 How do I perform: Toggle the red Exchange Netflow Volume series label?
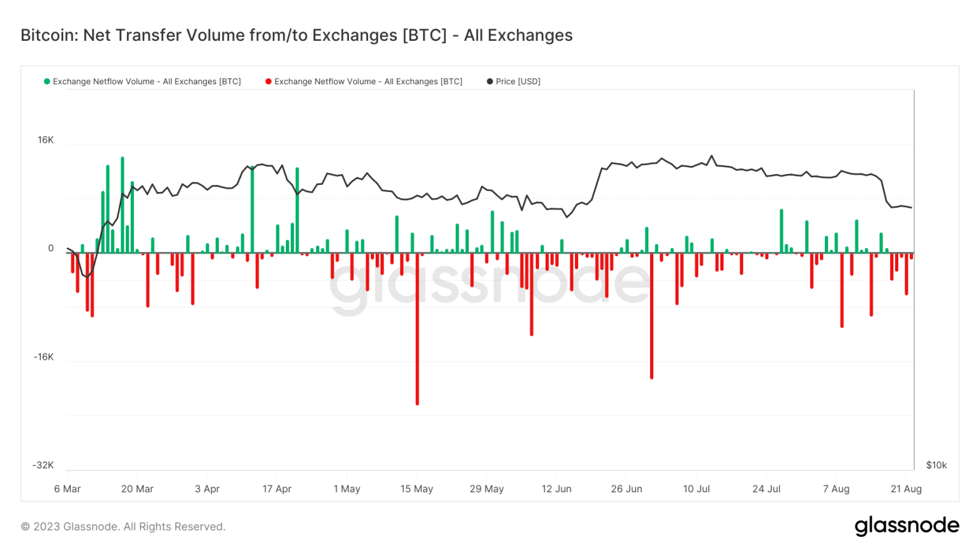pos(368,82)
